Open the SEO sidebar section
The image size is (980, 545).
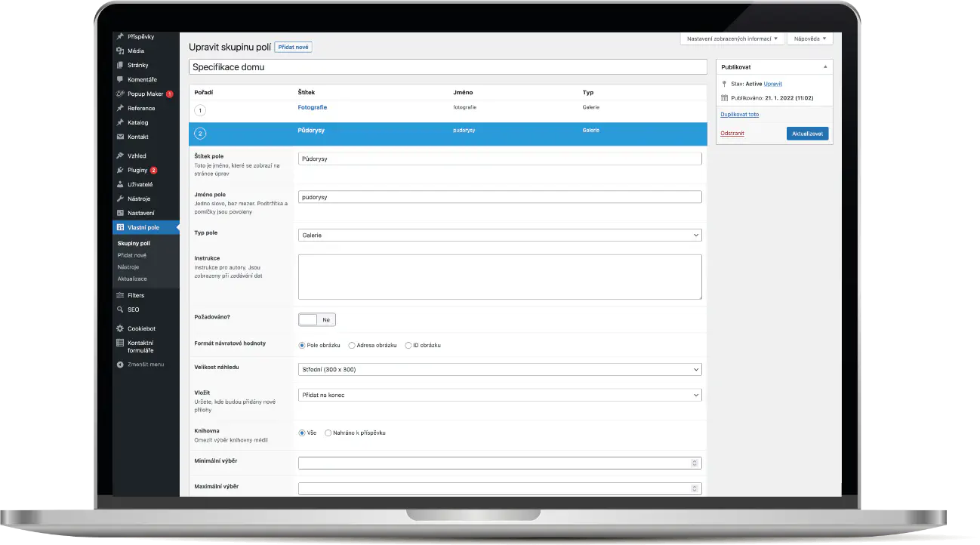(x=132, y=309)
